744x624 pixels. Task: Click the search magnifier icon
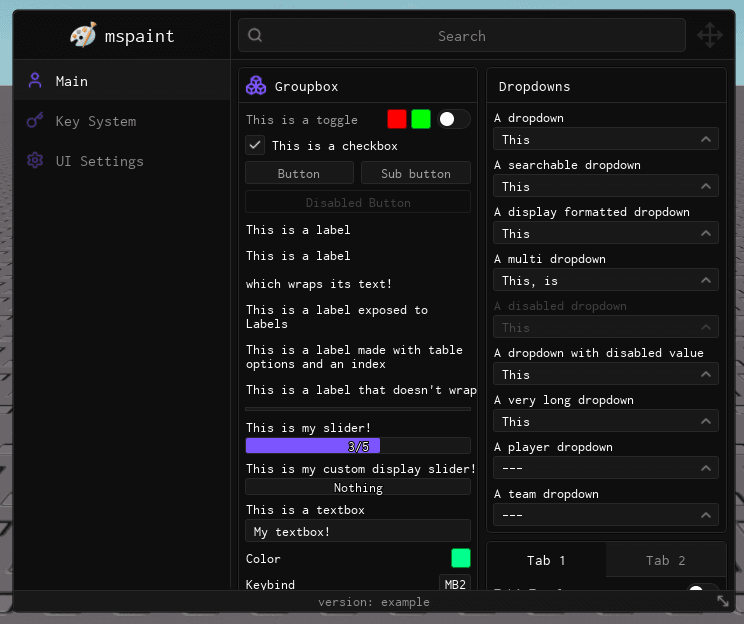(x=255, y=35)
